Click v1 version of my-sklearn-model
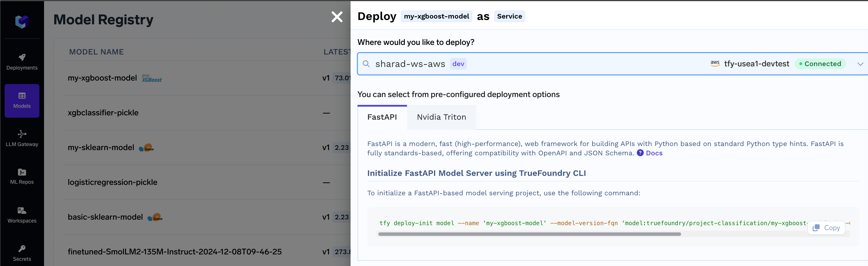 pyautogui.click(x=326, y=147)
